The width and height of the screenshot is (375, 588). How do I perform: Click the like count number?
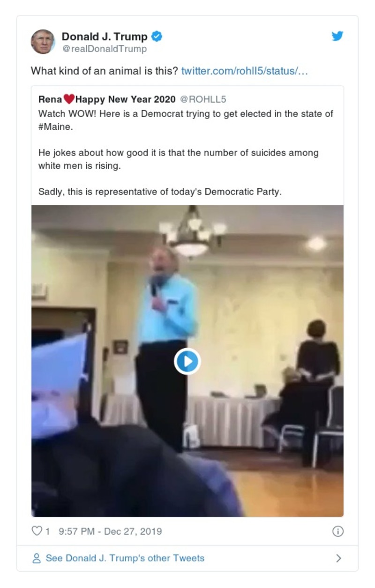point(47,531)
